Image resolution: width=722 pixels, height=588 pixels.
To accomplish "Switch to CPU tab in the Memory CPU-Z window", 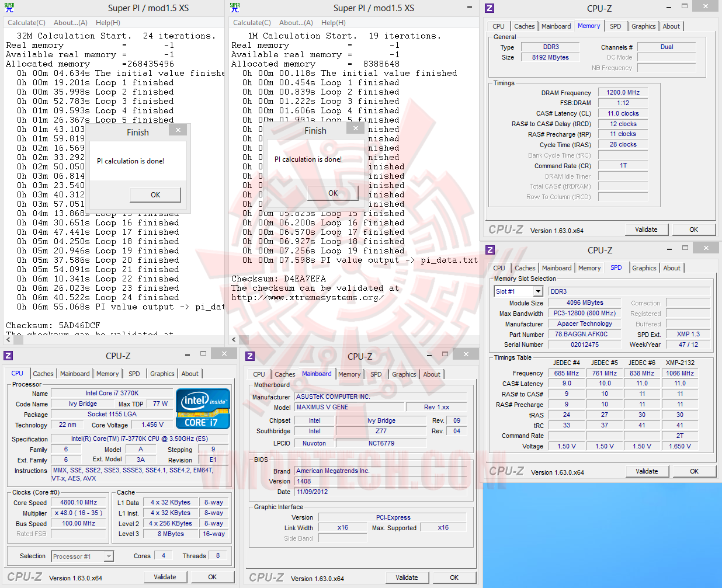I will [498, 26].
